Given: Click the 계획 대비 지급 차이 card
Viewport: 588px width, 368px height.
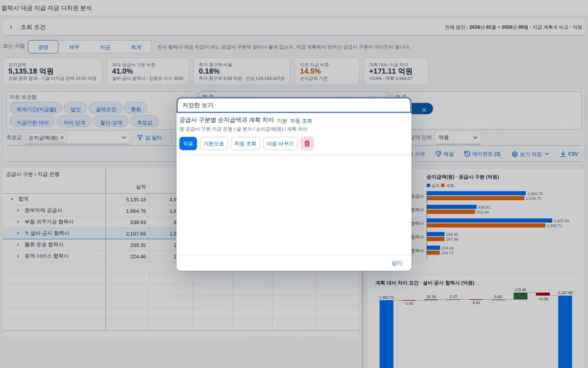Looking at the screenshot, I should (396, 71).
